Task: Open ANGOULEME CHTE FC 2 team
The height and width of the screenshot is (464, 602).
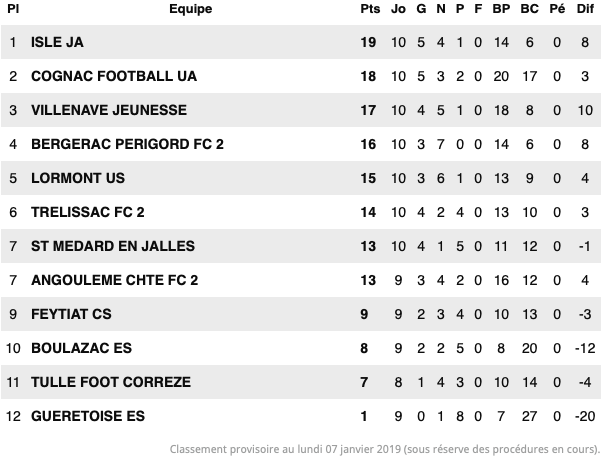Action: 115,280
